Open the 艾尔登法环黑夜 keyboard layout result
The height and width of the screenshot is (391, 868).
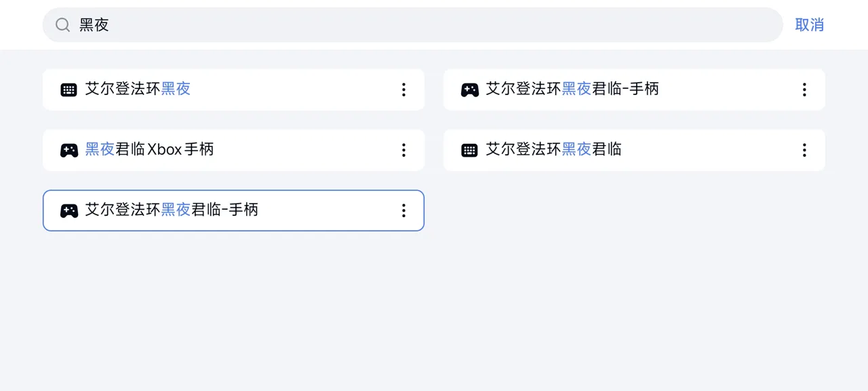point(138,89)
